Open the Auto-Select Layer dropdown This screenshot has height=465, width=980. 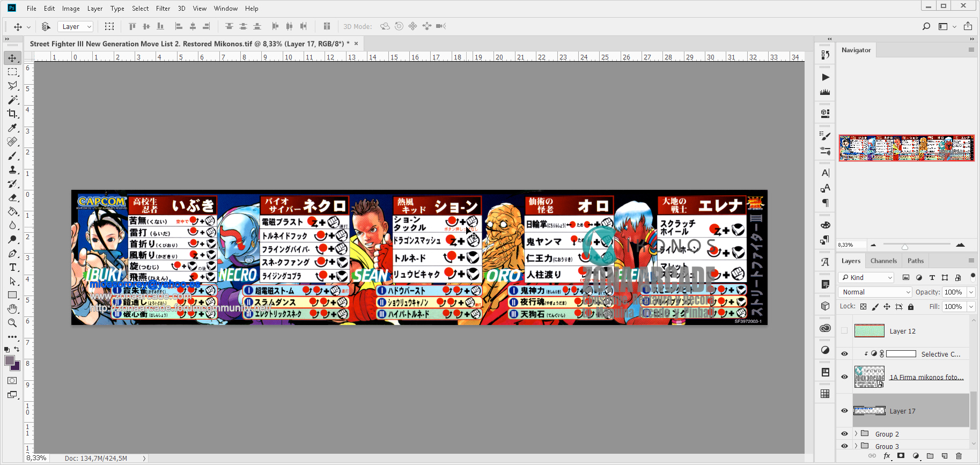75,26
